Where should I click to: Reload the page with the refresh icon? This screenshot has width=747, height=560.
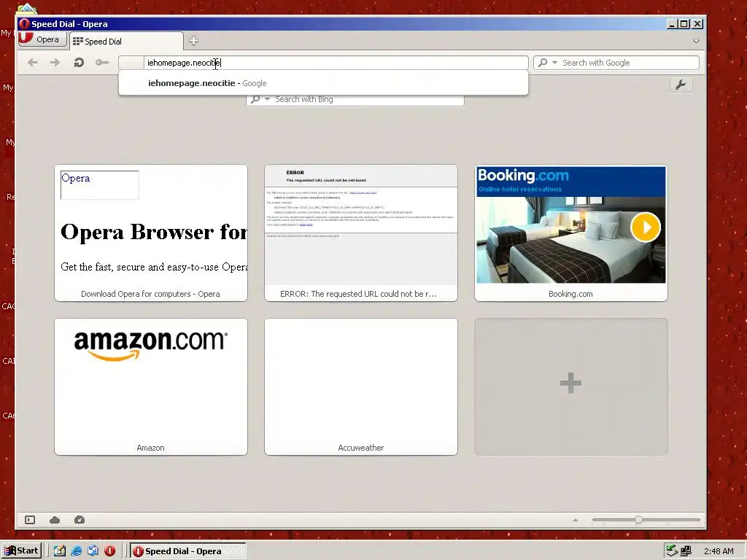coord(79,63)
